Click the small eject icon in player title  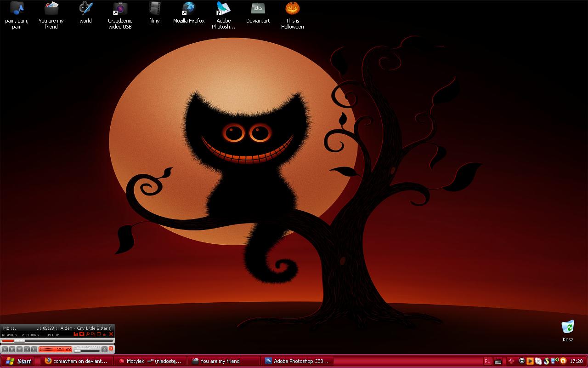click(x=104, y=335)
